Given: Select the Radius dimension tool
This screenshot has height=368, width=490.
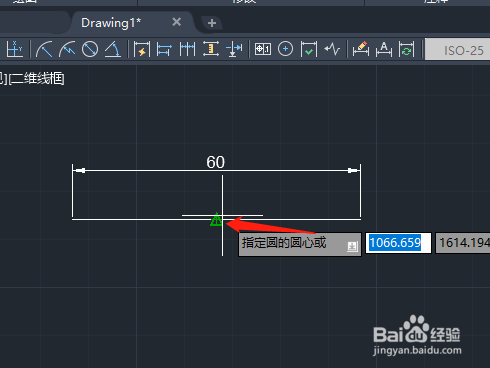Looking at the screenshot, I should pyautogui.click(x=44, y=49).
